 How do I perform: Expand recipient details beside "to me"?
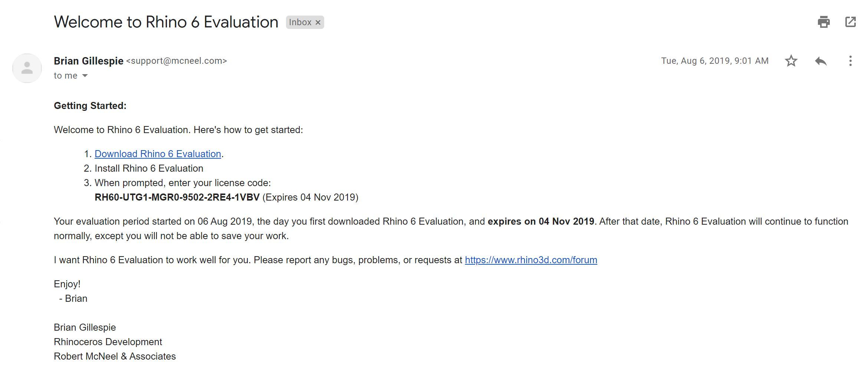85,76
